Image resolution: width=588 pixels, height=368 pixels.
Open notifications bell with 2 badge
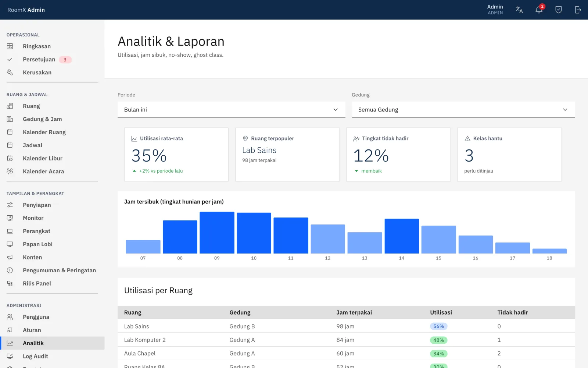(539, 10)
